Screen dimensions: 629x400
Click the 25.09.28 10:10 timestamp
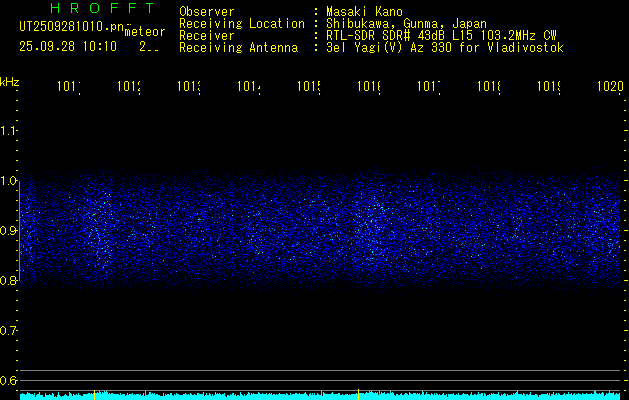pos(68,46)
